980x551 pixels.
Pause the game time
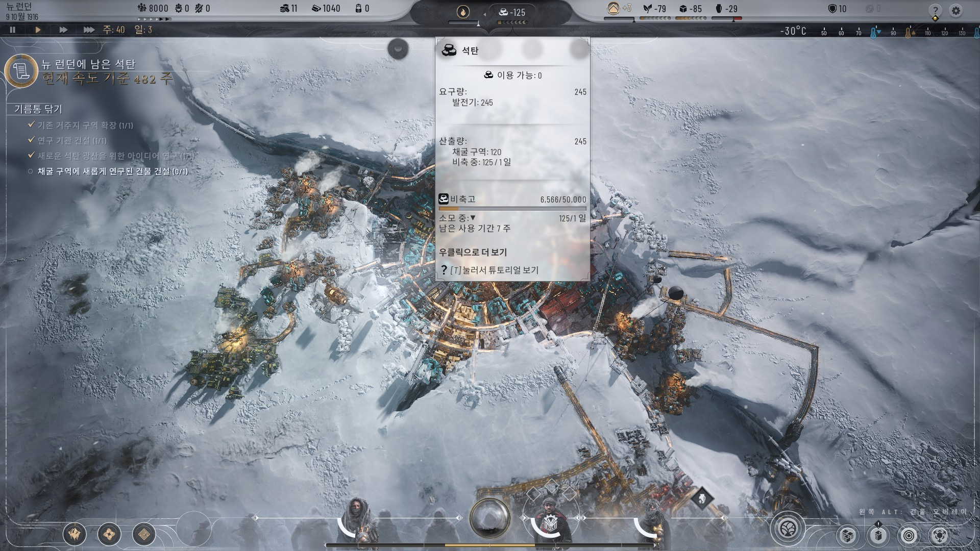click(13, 30)
